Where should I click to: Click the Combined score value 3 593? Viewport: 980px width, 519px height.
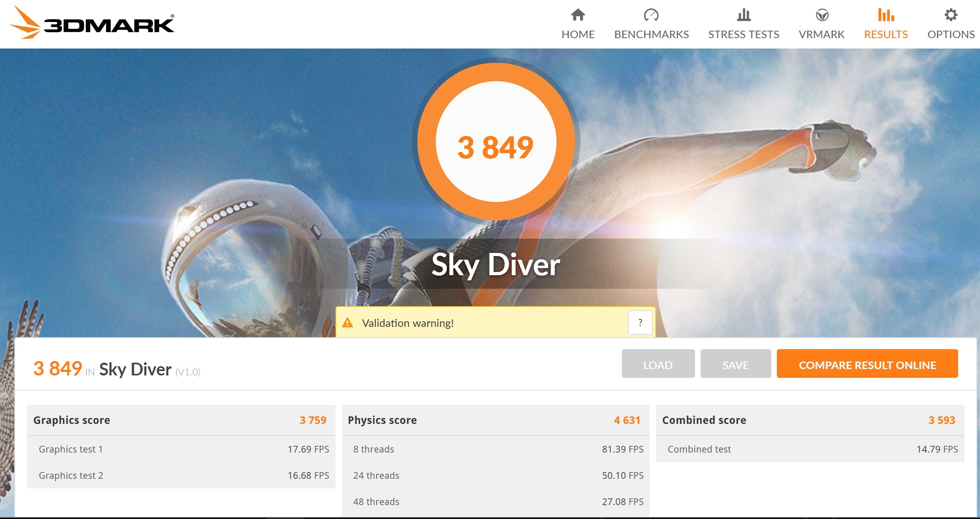coord(941,420)
